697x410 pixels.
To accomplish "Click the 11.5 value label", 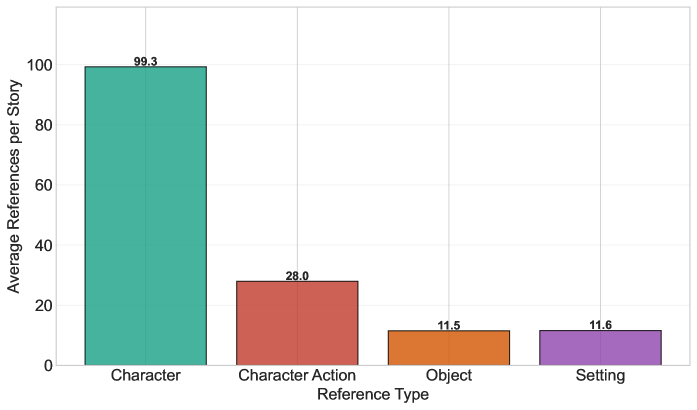I will (x=449, y=326).
